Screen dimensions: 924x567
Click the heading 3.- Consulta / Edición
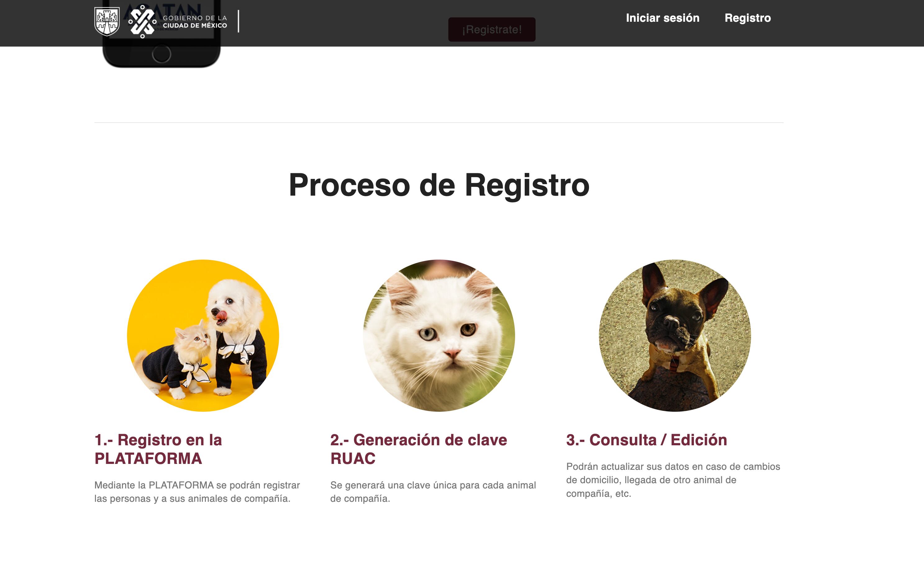click(x=646, y=439)
